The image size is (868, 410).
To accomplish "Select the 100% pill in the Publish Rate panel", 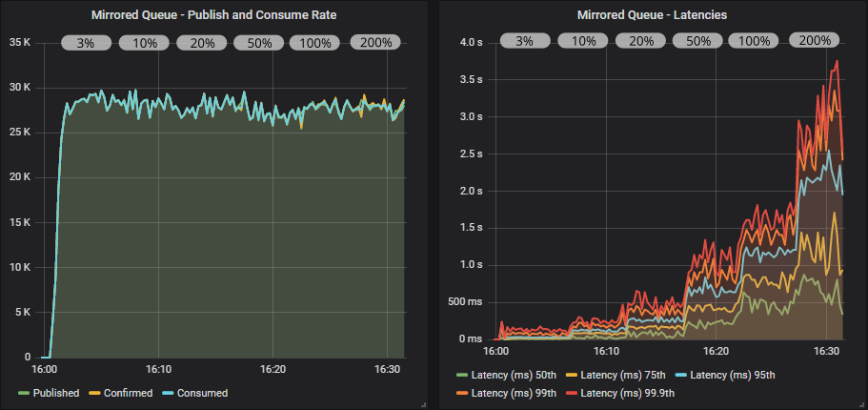I will pos(316,43).
